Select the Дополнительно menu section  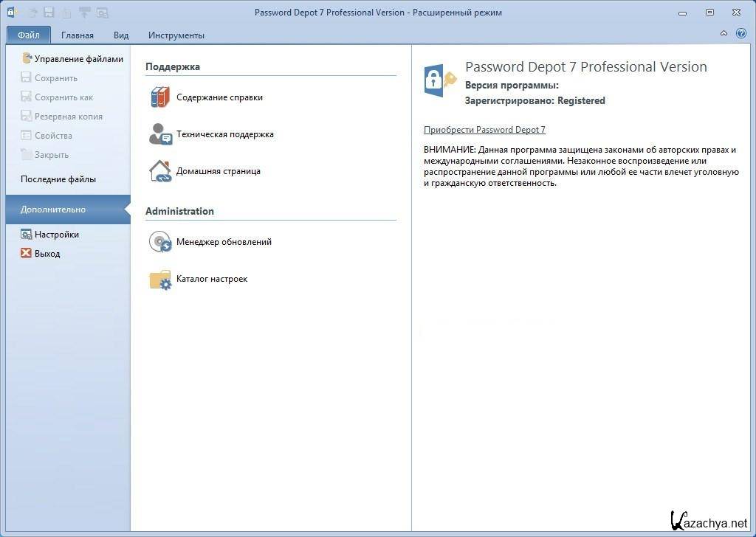(53, 209)
